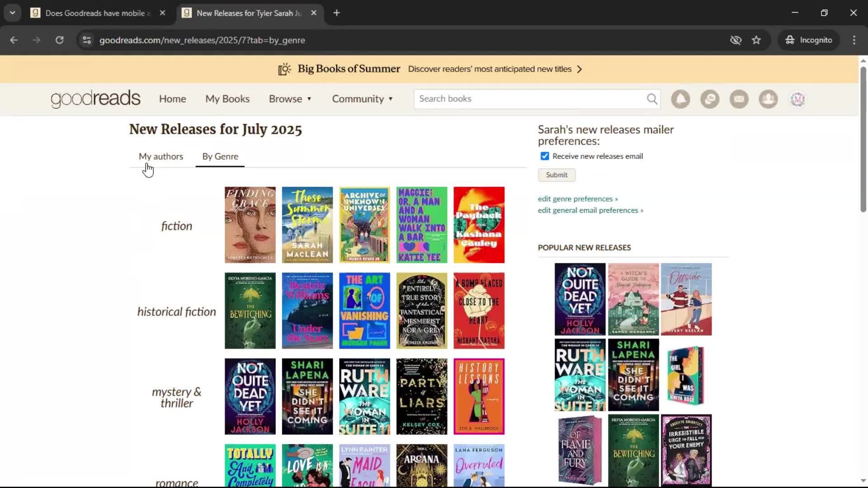Screen dimensions: 868x488
Task: Open the messages envelope icon
Action: click(x=739, y=99)
